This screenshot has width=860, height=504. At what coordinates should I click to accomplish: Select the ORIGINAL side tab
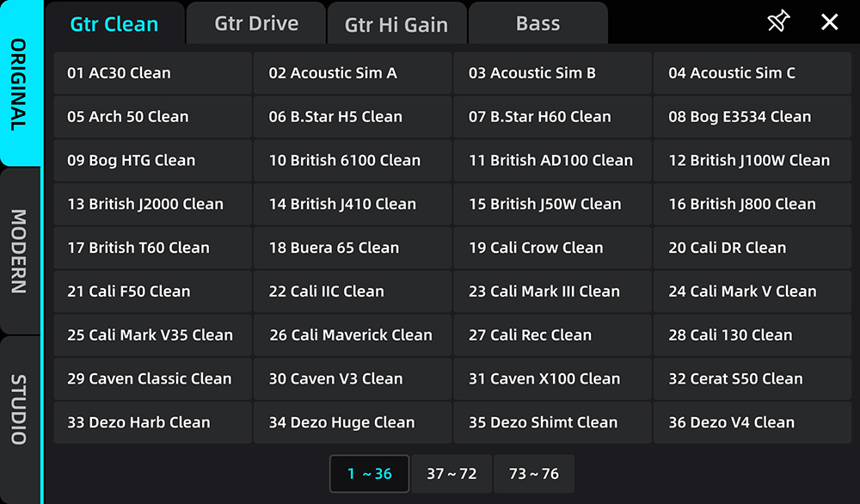click(x=20, y=83)
